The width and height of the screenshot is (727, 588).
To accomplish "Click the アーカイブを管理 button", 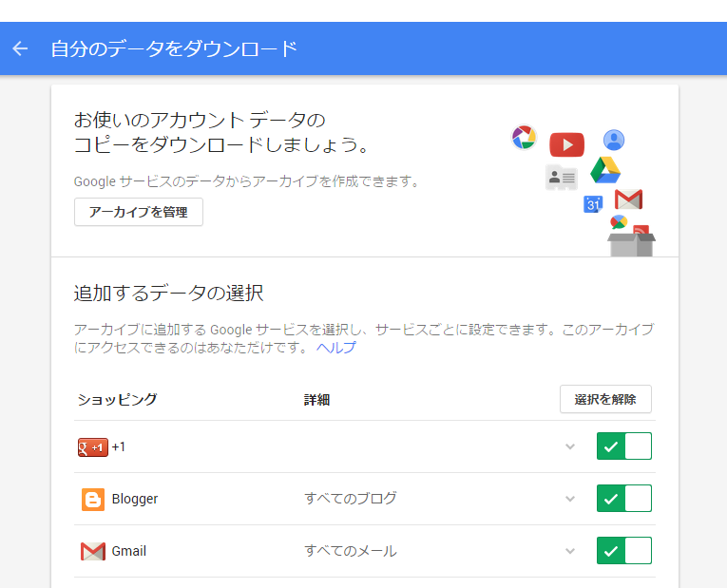I will (139, 212).
